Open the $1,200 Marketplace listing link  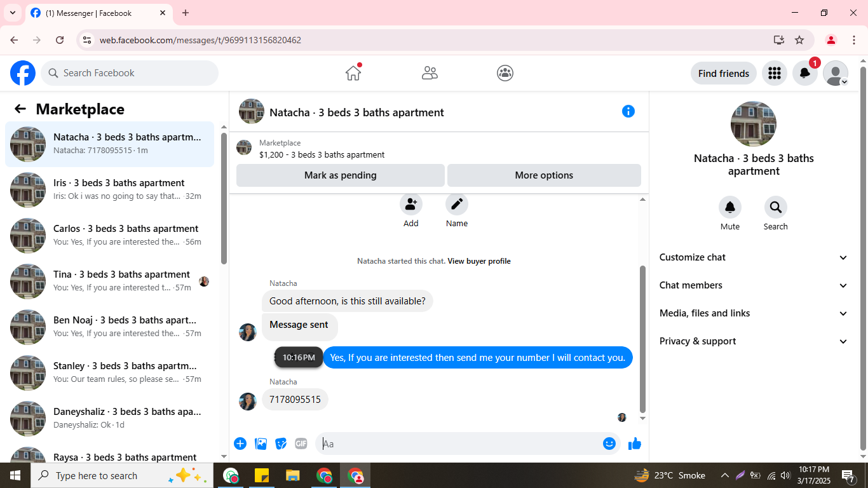click(x=322, y=154)
